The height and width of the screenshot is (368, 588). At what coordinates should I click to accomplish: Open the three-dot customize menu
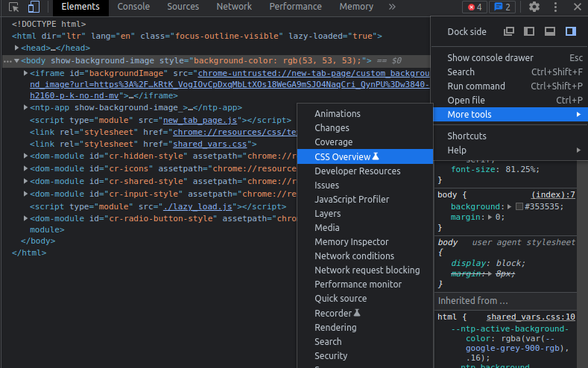[555, 7]
